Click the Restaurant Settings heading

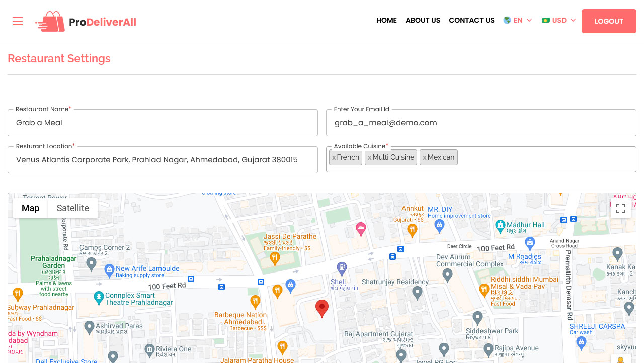point(59,59)
